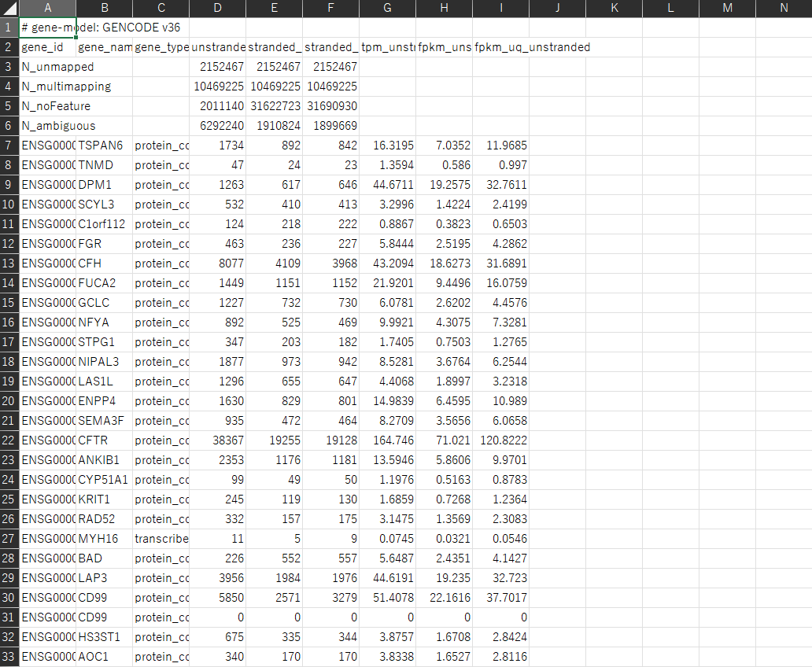Click the value 120.8222 in column I
Viewport: 812px width, 667px height.
(x=500, y=440)
